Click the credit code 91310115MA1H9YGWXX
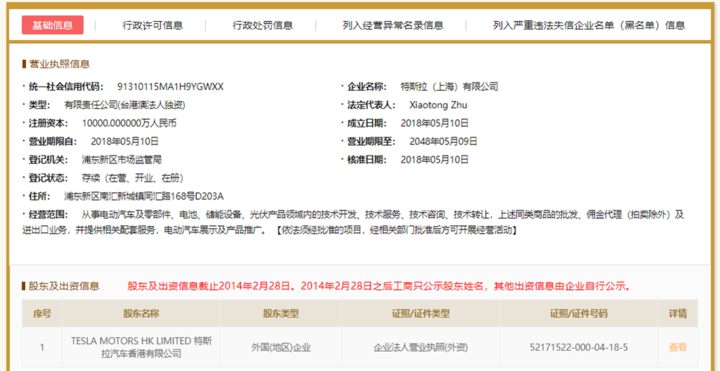This screenshot has height=371, width=720. (170, 86)
